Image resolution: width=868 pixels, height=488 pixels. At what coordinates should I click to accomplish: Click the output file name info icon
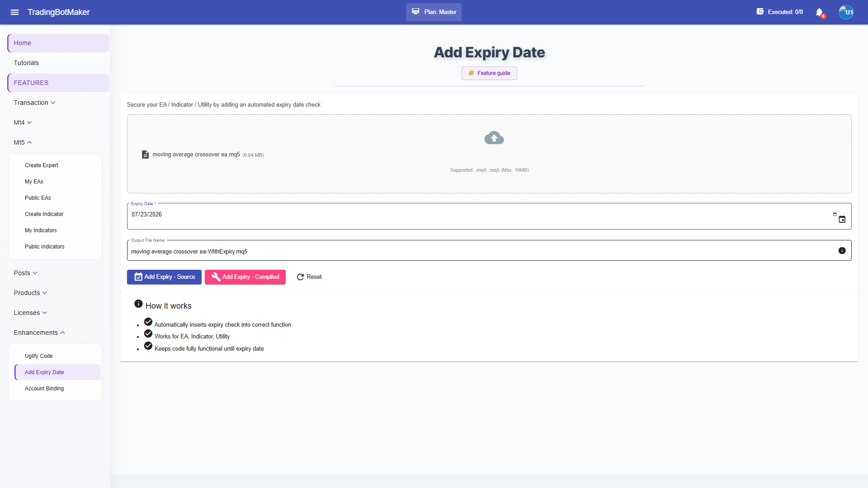[842, 250]
